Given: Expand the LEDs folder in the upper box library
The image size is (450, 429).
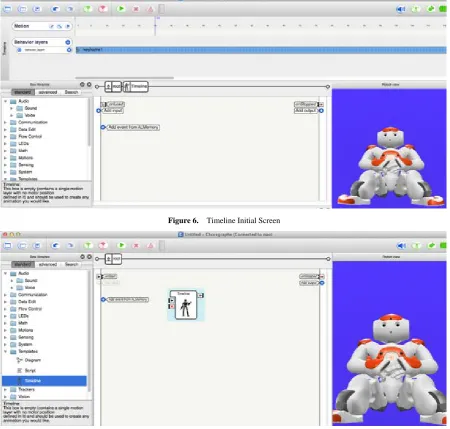Looking at the screenshot, I should tap(5, 144).
